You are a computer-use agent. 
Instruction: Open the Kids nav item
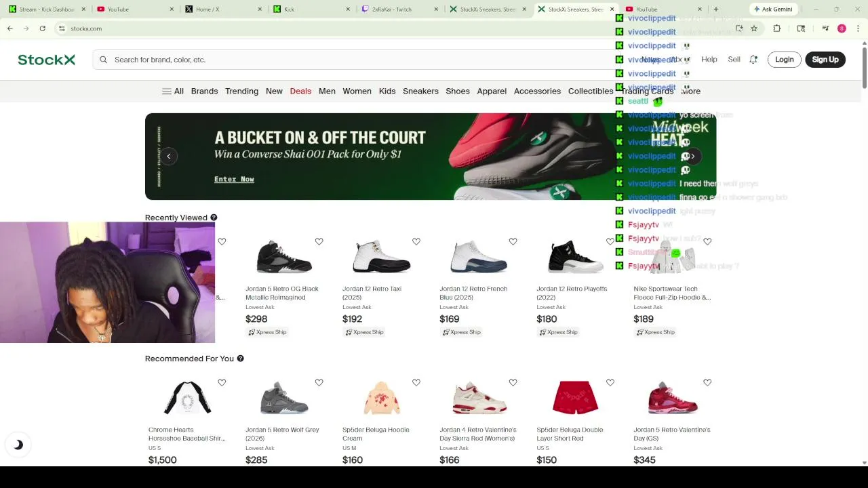tap(387, 91)
